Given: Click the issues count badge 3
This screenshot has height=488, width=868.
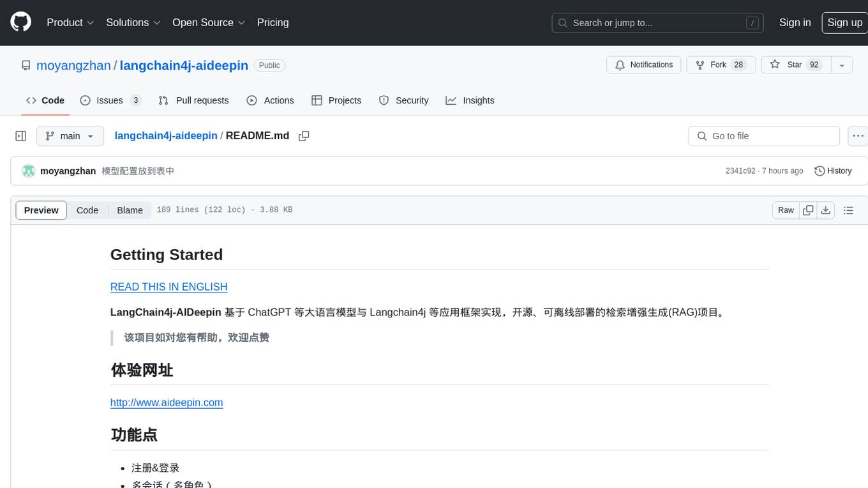Looking at the screenshot, I should [x=135, y=100].
